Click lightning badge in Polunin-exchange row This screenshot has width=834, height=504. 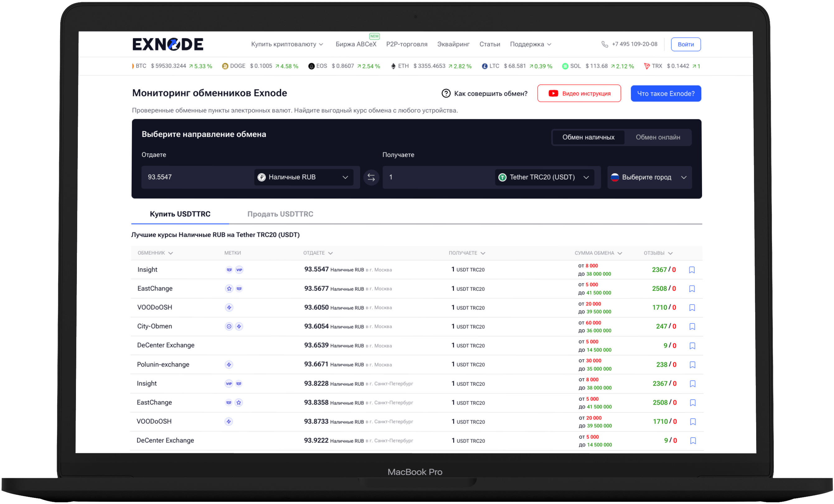pos(229,365)
